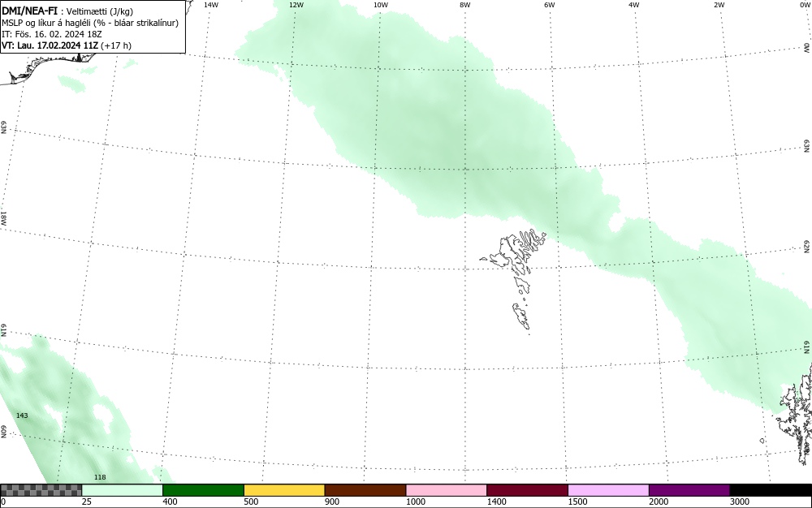This screenshot has height=508, width=812.
Task: Click the legend value 900
Action: click(x=332, y=502)
